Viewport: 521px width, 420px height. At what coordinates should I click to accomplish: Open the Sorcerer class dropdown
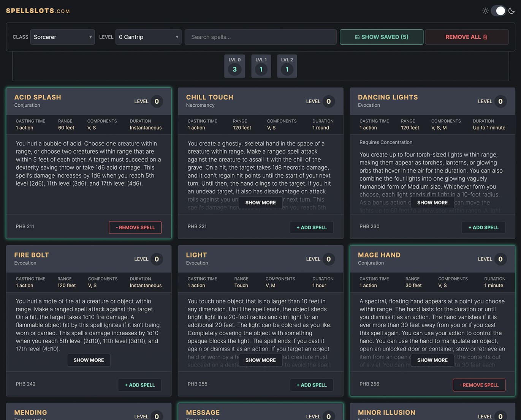(62, 37)
